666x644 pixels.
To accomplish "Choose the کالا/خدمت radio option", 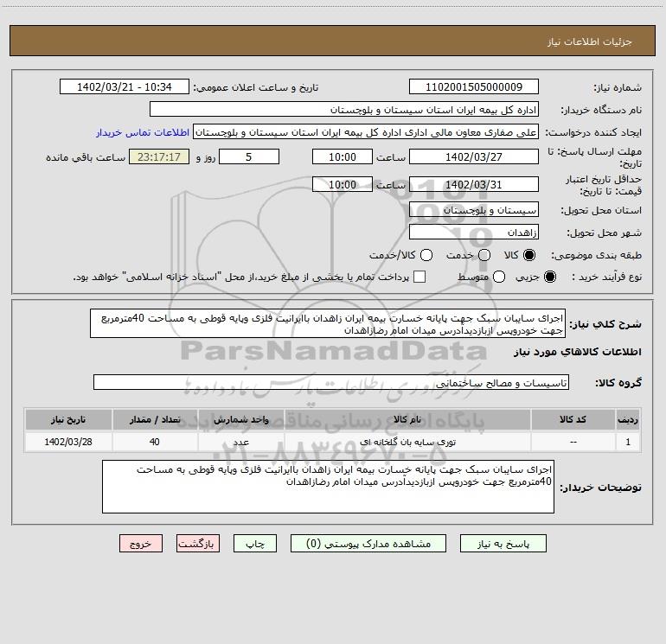I will (x=426, y=255).
